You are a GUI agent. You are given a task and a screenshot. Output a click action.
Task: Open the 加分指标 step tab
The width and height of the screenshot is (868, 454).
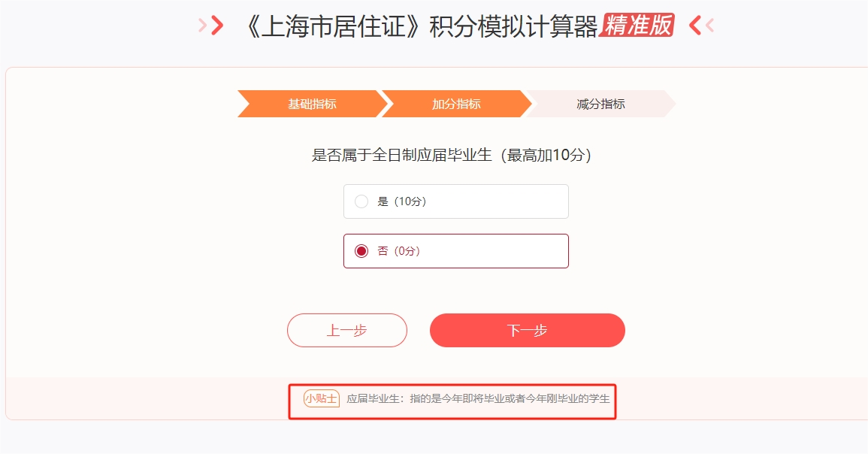[456, 104]
